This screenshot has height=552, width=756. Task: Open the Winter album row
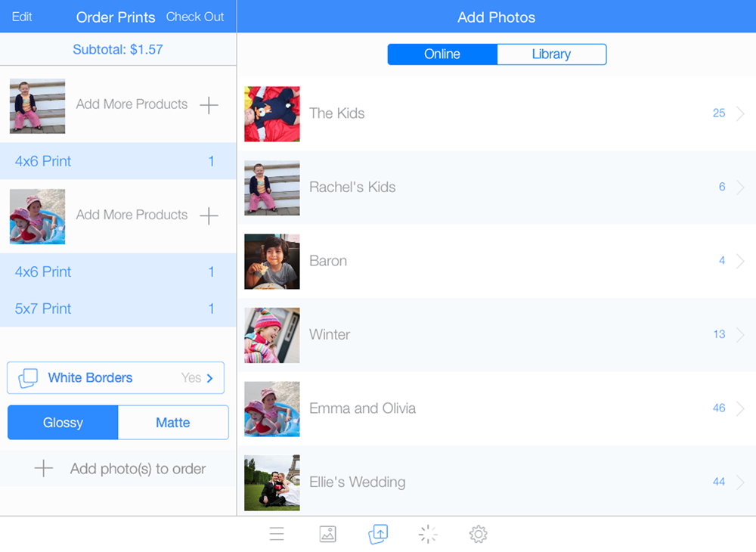491,334
